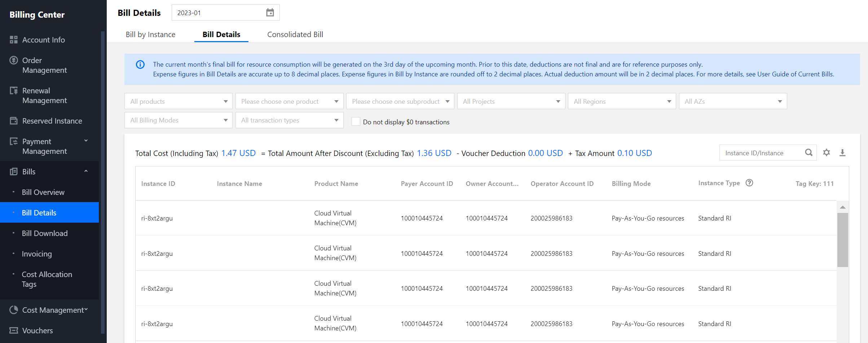Go to Cost Allocation Tags
The height and width of the screenshot is (343, 868).
click(47, 279)
